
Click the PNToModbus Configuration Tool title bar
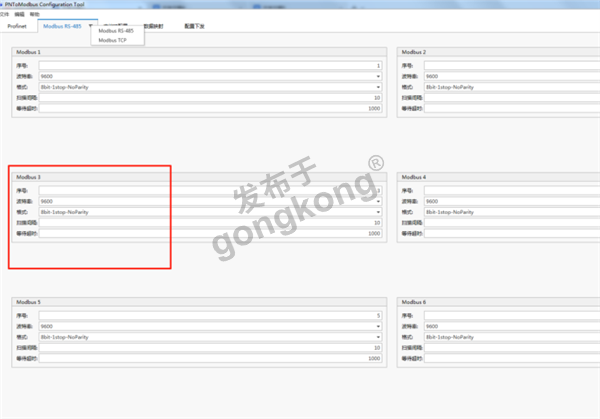(x=300, y=5)
